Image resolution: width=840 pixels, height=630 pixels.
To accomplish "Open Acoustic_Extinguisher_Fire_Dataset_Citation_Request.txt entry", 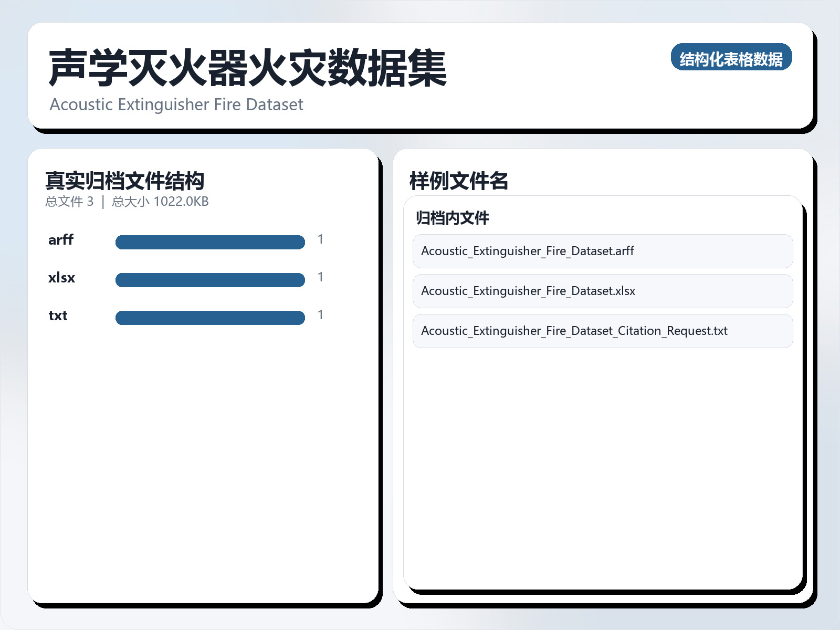I will 603,331.
